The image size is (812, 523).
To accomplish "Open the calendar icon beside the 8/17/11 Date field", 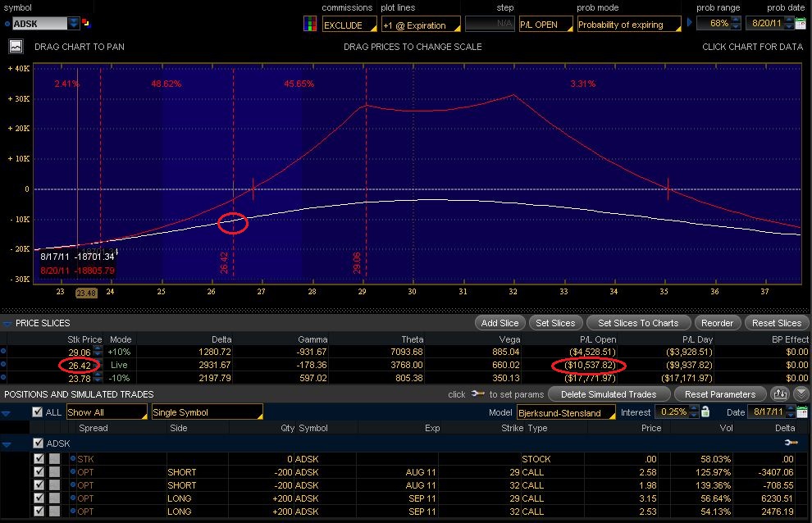I will click(801, 412).
